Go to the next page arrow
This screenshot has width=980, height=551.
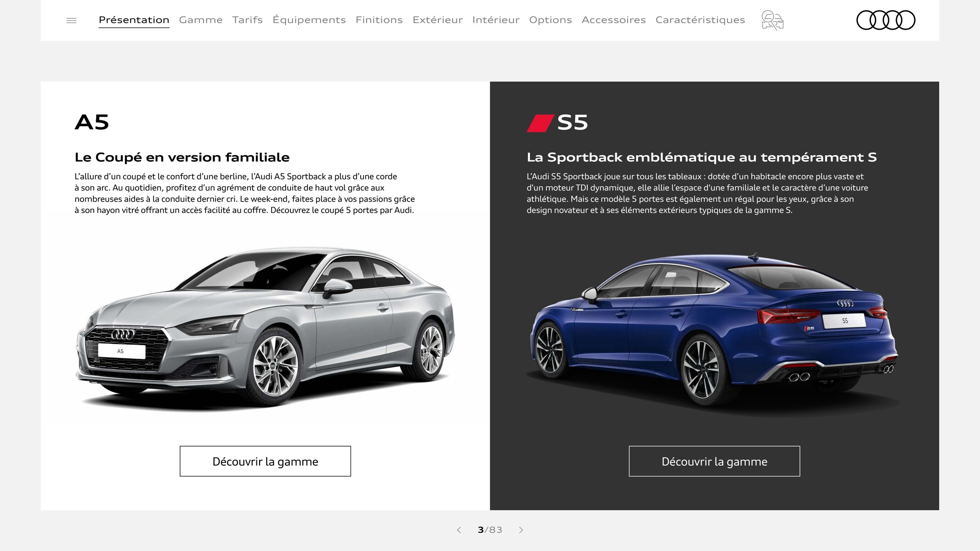tap(521, 530)
